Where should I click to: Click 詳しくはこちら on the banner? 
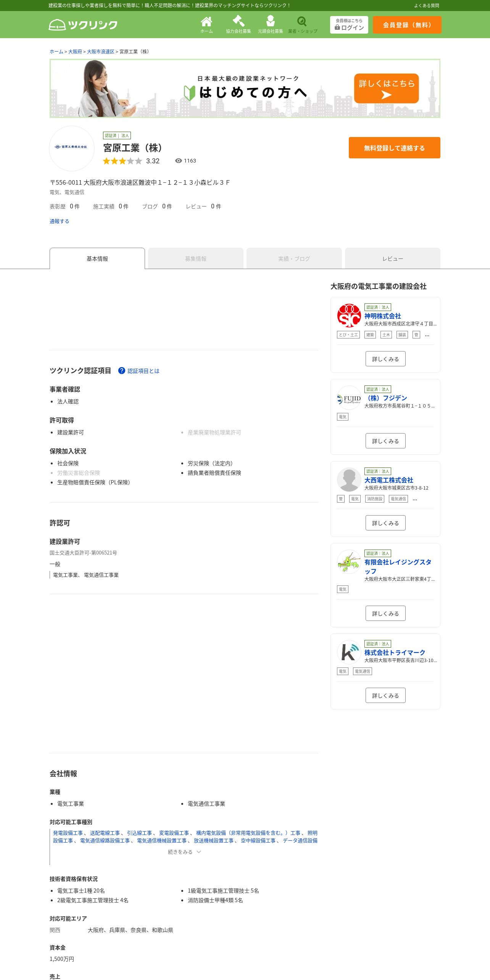(387, 88)
